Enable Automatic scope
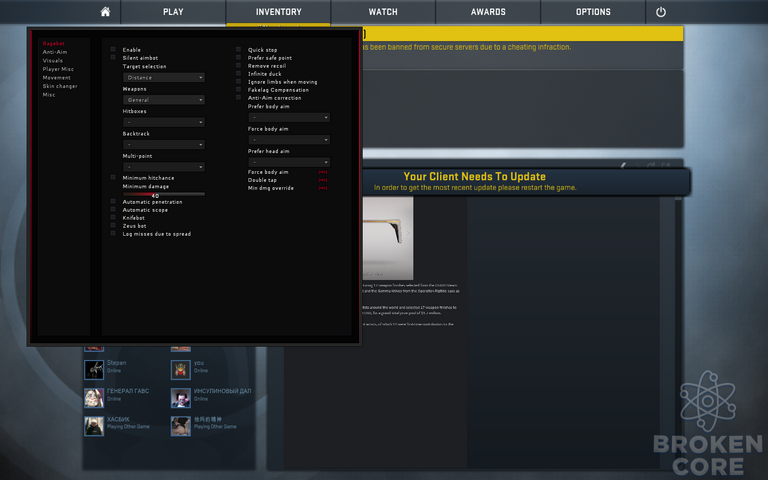The height and width of the screenshot is (480, 768). tap(113, 209)
